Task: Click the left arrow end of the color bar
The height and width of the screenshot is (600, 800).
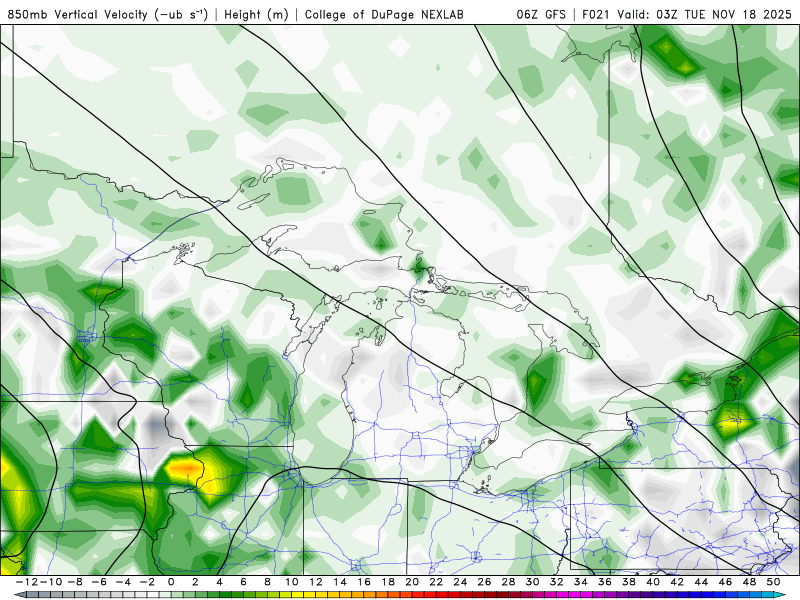Action: tap(19, 595)
